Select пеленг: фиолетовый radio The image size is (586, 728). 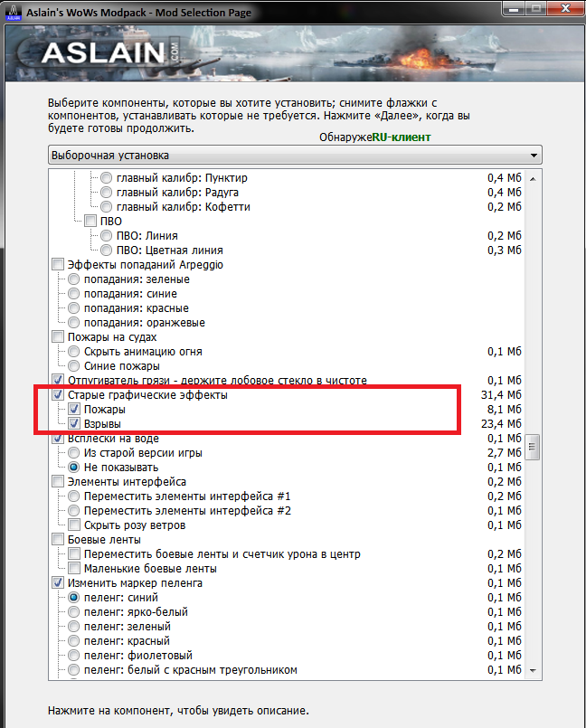click(74, 655)
